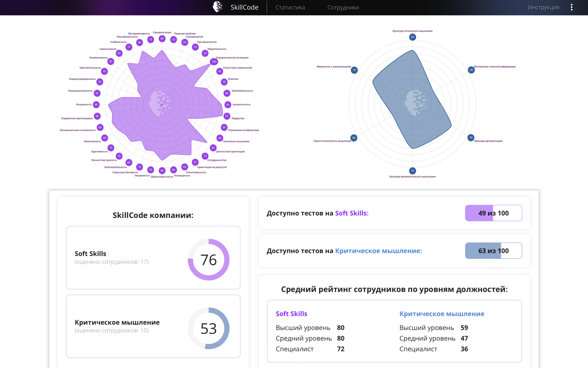Click the SkillCode brand name in the header

point(244,7)
